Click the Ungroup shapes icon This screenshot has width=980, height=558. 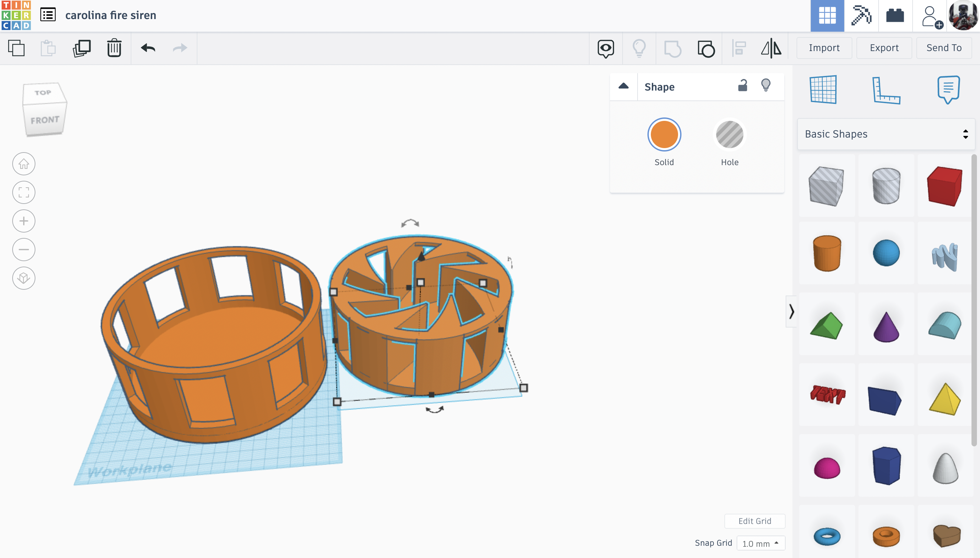click(x=706, y=49)
